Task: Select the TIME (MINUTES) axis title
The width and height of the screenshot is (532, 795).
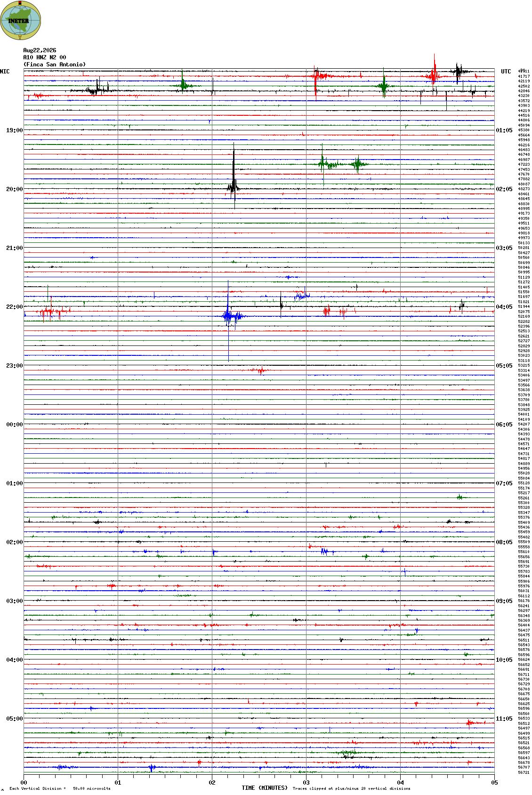Action: [265, 788]
